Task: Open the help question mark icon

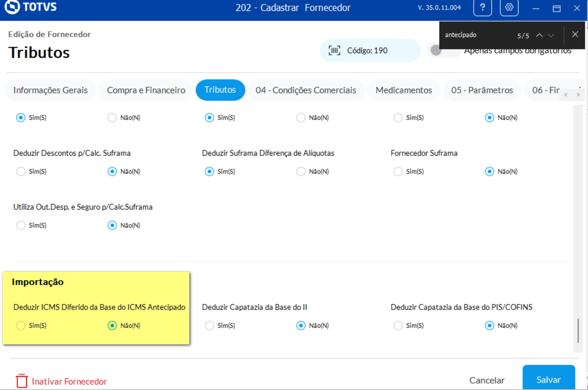Action: coord(482,7)
